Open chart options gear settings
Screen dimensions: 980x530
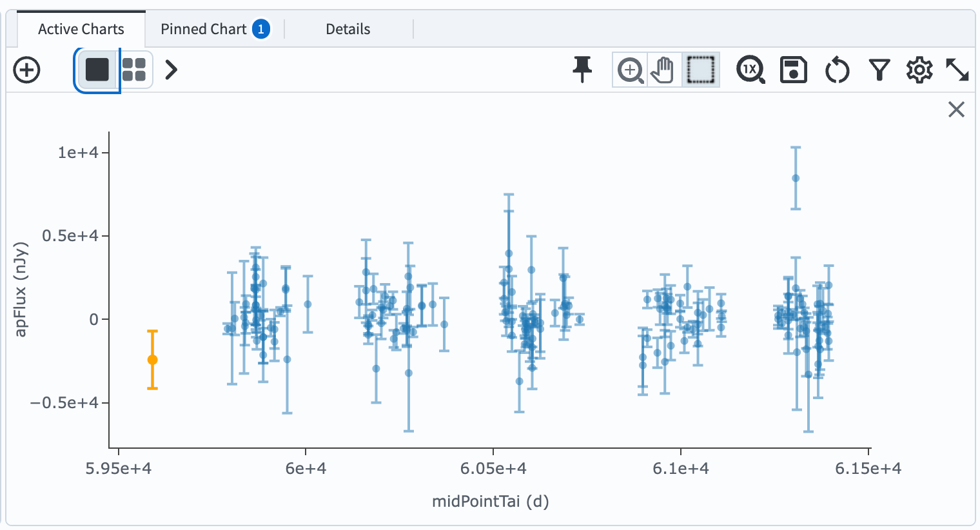pyautogui.click(x=919, y=70)
